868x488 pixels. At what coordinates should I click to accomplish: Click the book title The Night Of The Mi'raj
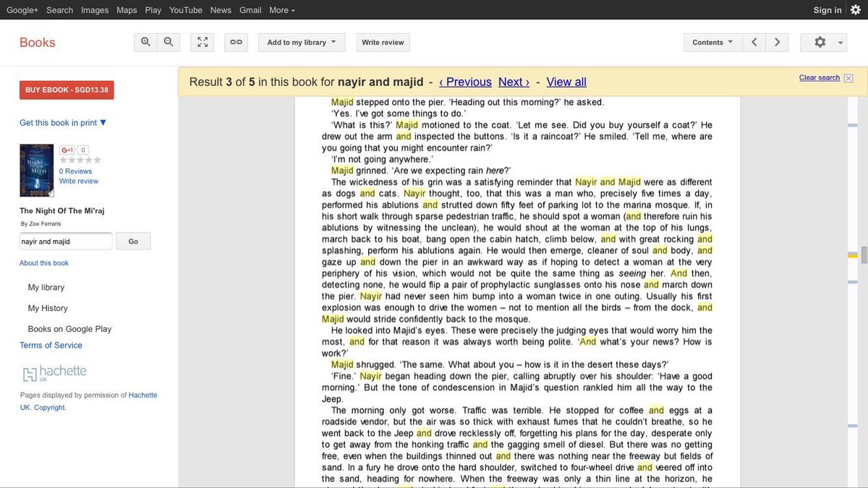(x=62, y=211)
